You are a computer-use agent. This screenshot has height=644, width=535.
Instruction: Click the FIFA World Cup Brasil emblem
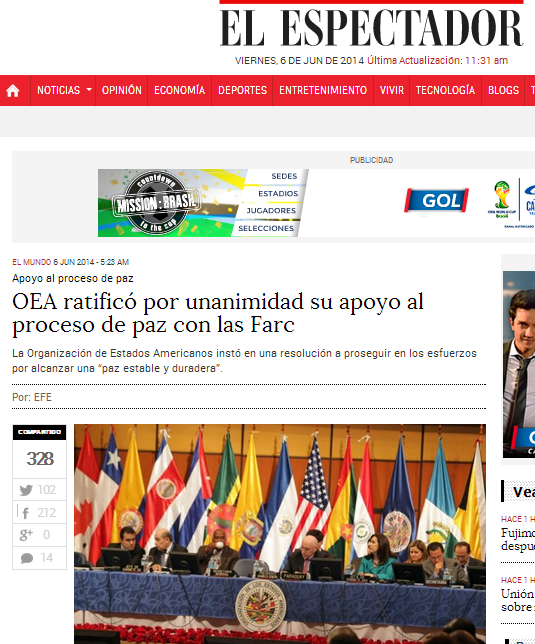502,200
